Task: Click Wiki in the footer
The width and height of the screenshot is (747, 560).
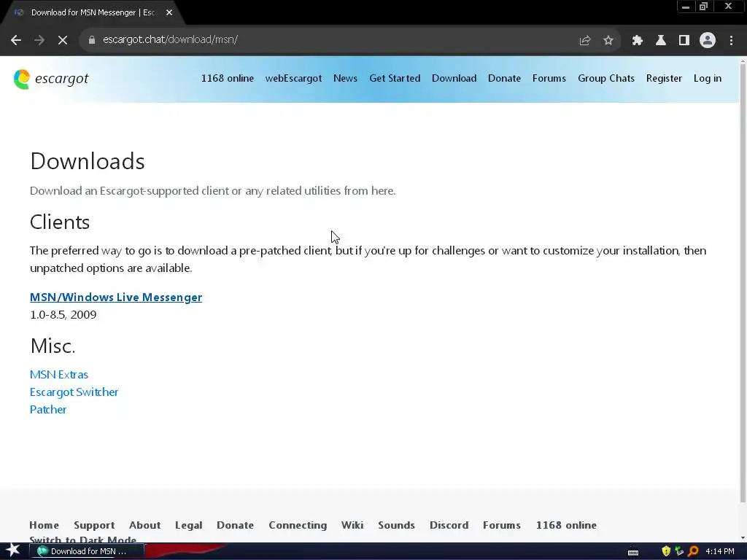Action: click(352, 525)
